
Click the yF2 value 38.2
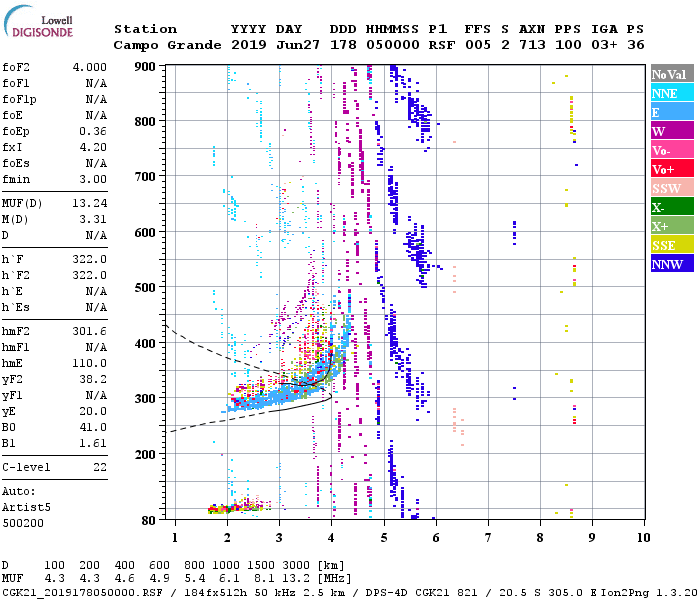coord(93,379)
